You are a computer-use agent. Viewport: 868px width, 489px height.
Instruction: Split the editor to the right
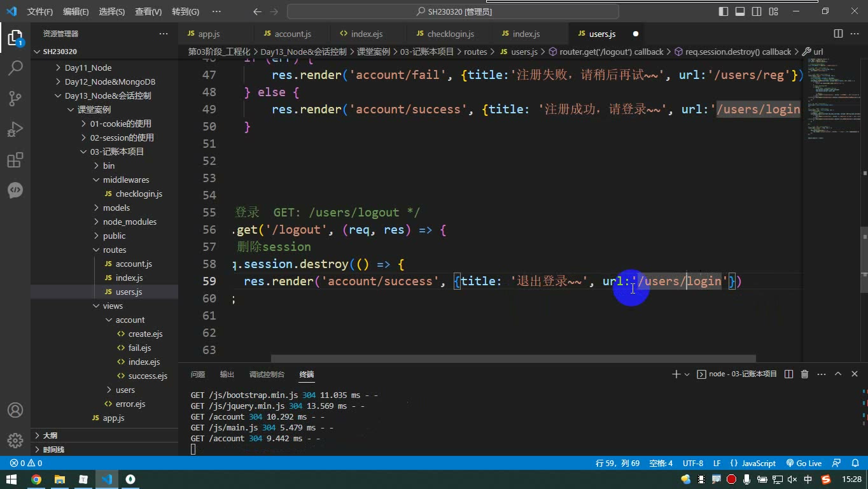click(838, 34)
